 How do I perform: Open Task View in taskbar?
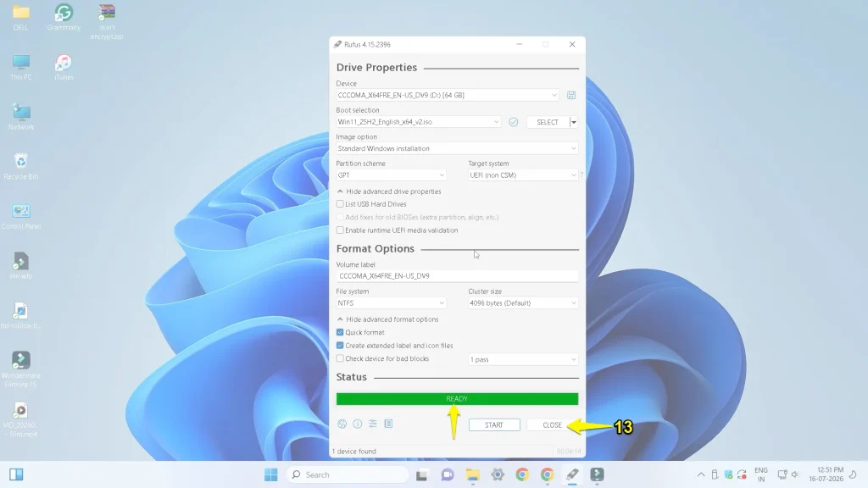point(422,474)
